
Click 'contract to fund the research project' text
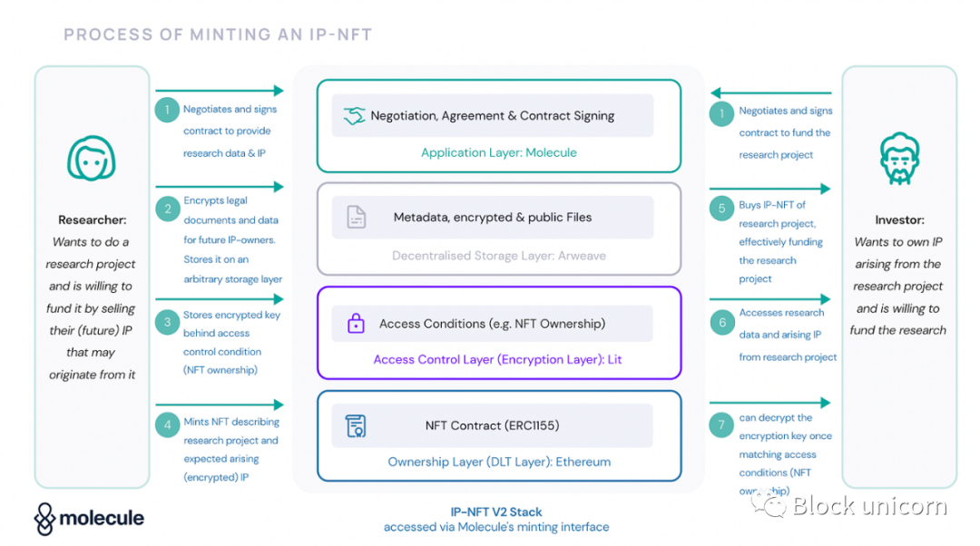click(x=784, y=143)
